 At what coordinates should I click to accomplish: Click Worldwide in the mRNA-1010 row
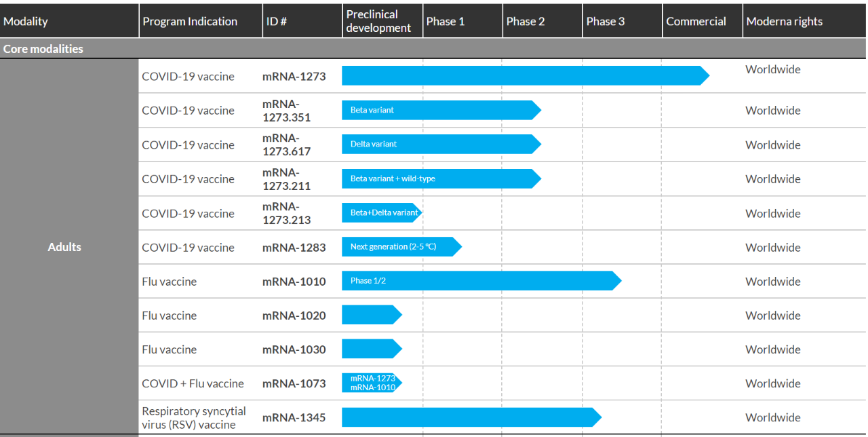point(773,282)
